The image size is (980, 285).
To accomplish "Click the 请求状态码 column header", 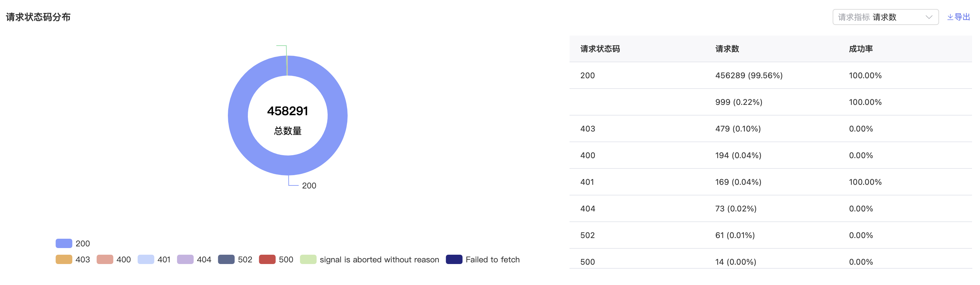I will coord(600,49).
